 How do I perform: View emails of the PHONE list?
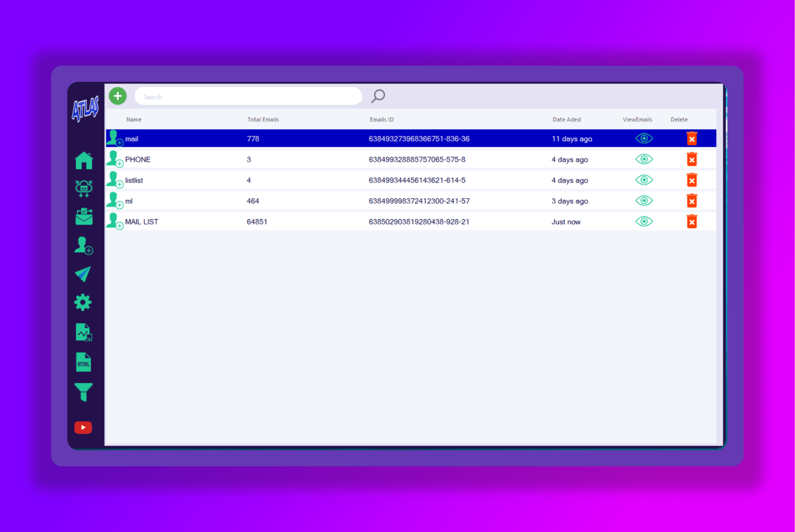coord(644,159)
